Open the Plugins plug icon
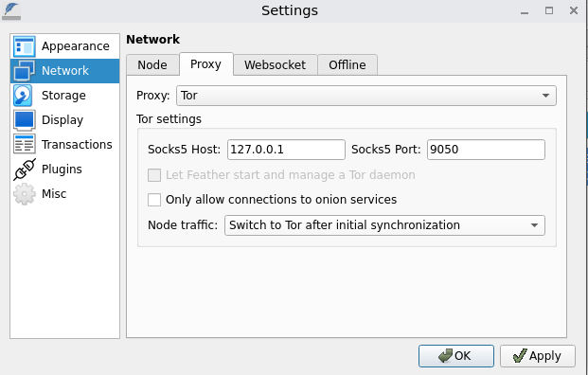 coord(25,170)
